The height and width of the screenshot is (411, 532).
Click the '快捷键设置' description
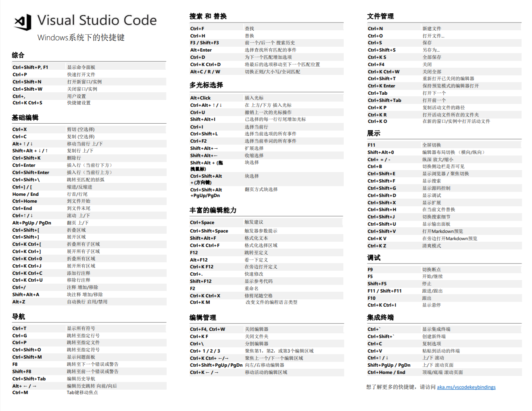click(x=79, y=103)
